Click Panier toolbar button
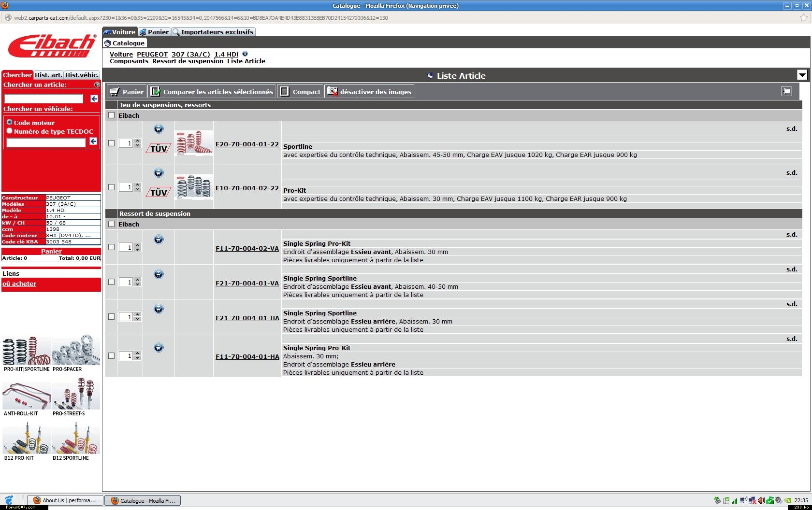812x510 pixels. click(127, 92)
